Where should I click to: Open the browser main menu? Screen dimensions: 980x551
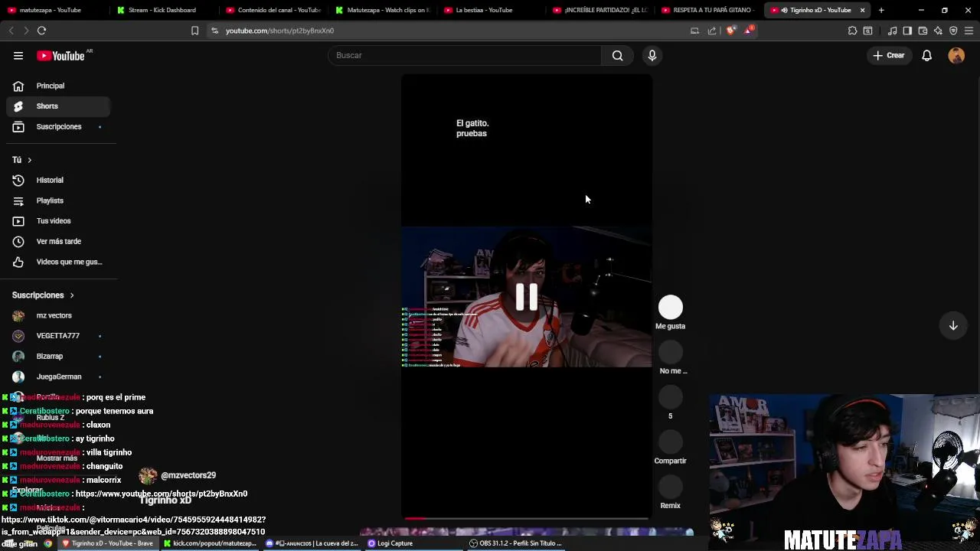point(969,31)
